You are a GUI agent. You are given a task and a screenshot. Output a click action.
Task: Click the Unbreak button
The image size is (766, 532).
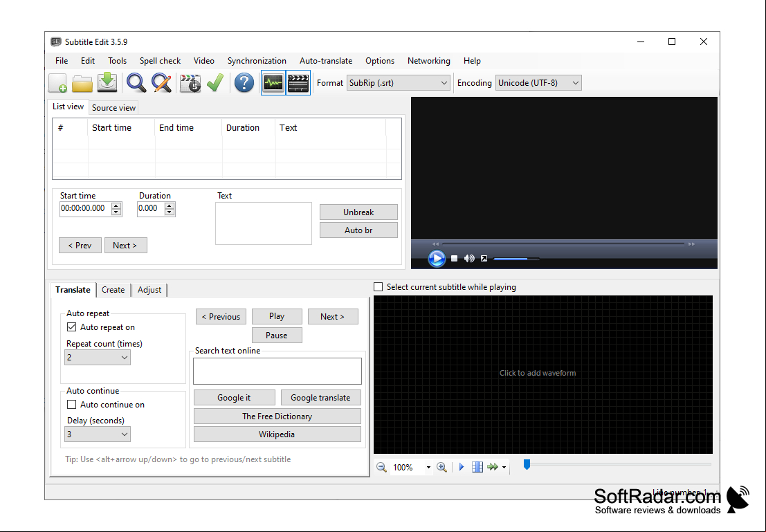[358, 212]
